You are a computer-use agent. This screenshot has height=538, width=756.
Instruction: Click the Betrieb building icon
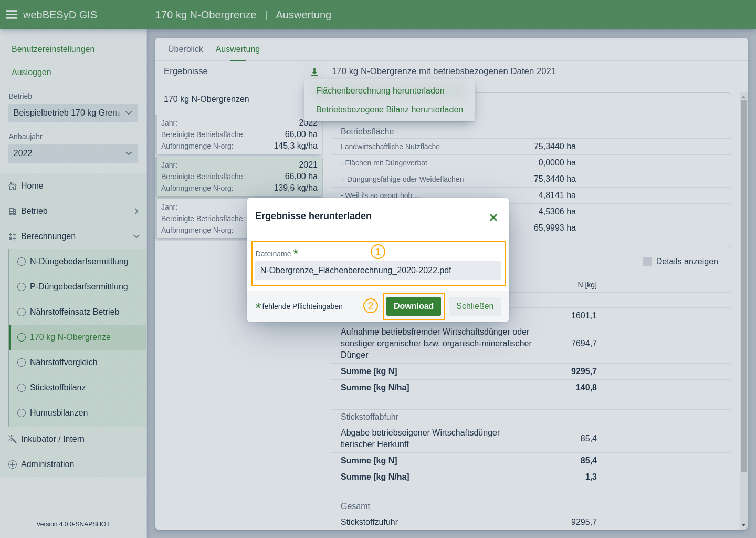pos(13,211)
